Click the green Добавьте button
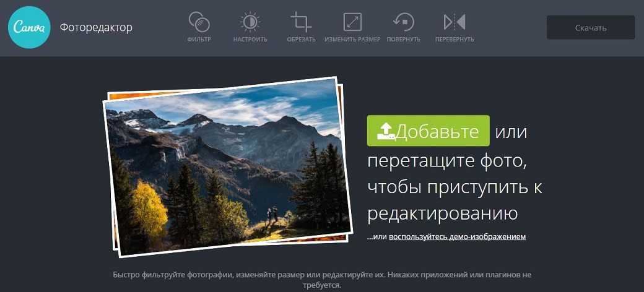644x292 pixels. (428, 131)
